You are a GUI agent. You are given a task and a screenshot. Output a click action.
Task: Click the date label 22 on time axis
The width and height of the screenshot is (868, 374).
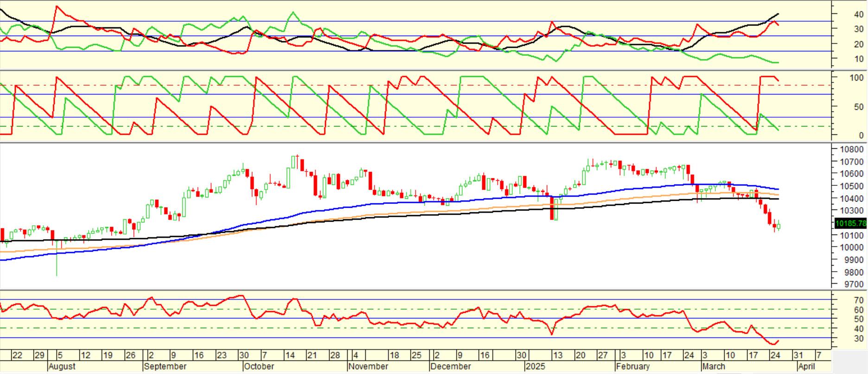[x=17, y=355]
